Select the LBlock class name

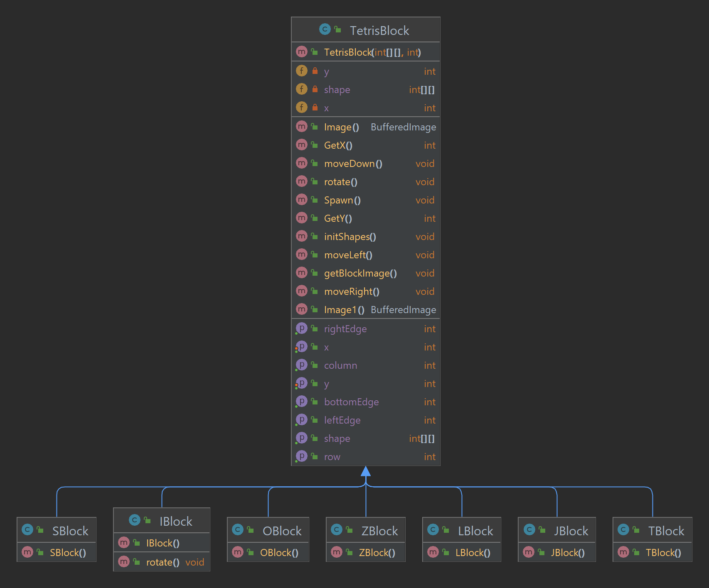coord(475,531)
